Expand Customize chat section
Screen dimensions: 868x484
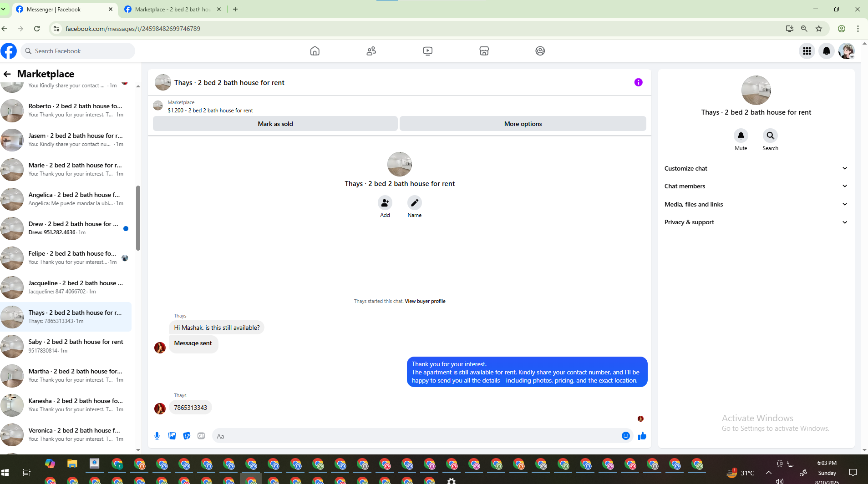(x=756, y=168)
